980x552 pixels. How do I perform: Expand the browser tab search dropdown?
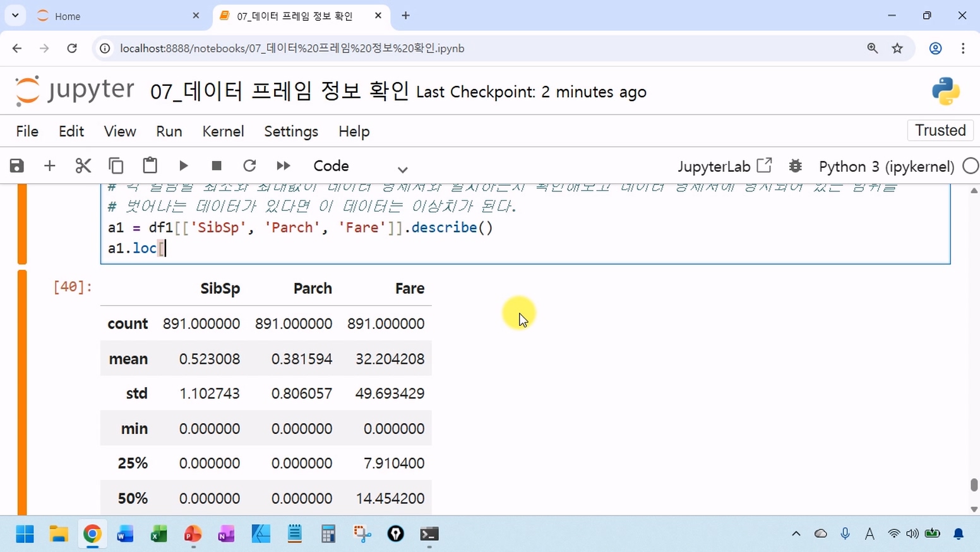15,16
